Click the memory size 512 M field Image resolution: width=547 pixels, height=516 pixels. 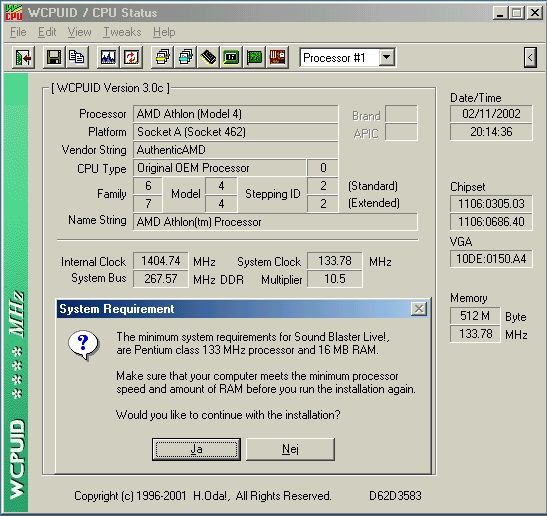coord(475,316)
